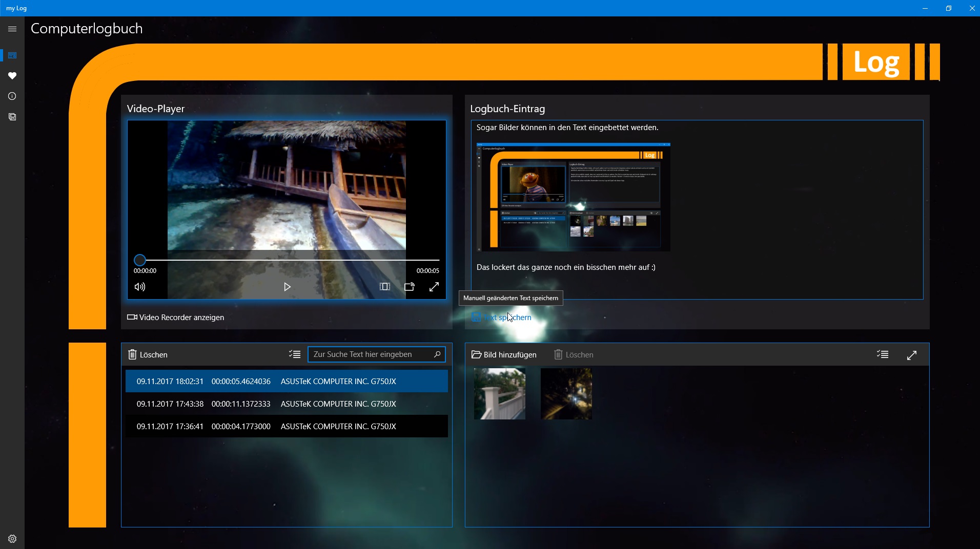Expand the image gallery panel
The width and height of the screenshot is (980, 549).
[912, 355]
